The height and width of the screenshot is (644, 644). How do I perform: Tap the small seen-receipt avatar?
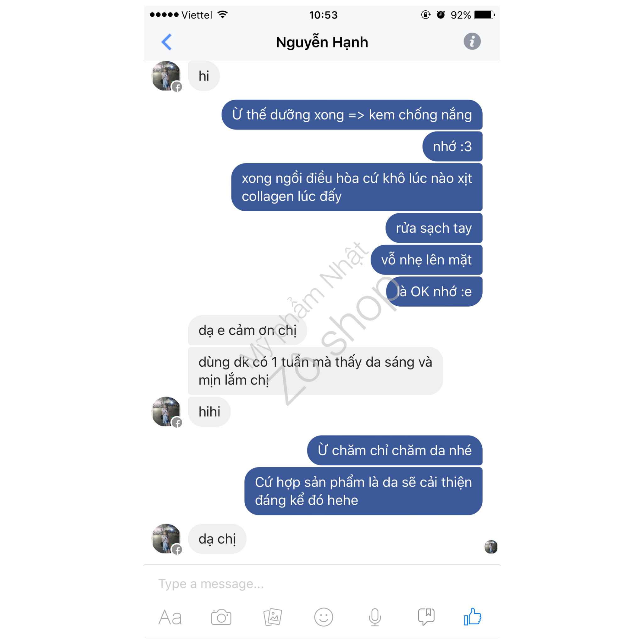point(491,547)
